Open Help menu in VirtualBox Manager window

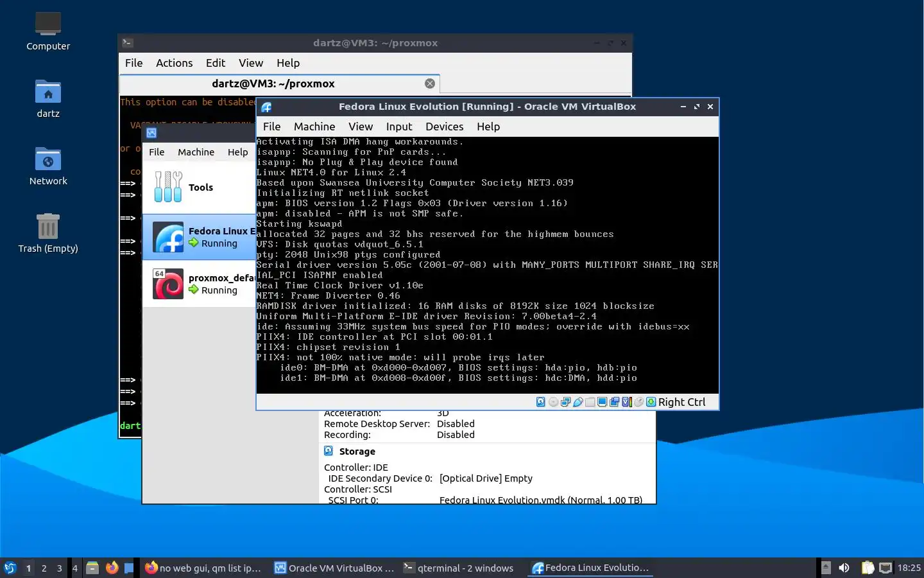click(237, 152)
